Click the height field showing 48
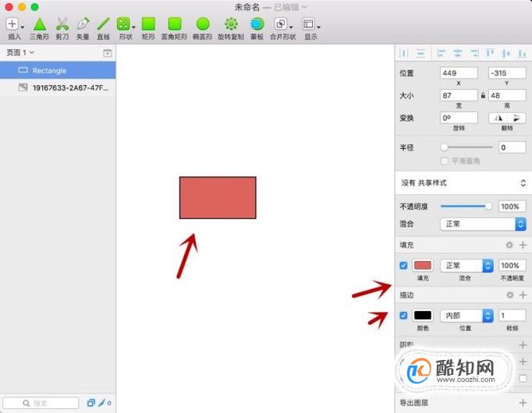532x413 pixels. point(507,95)
